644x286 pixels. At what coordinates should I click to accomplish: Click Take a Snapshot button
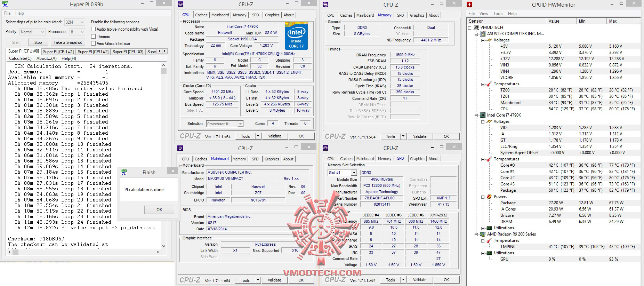(68, 42)
